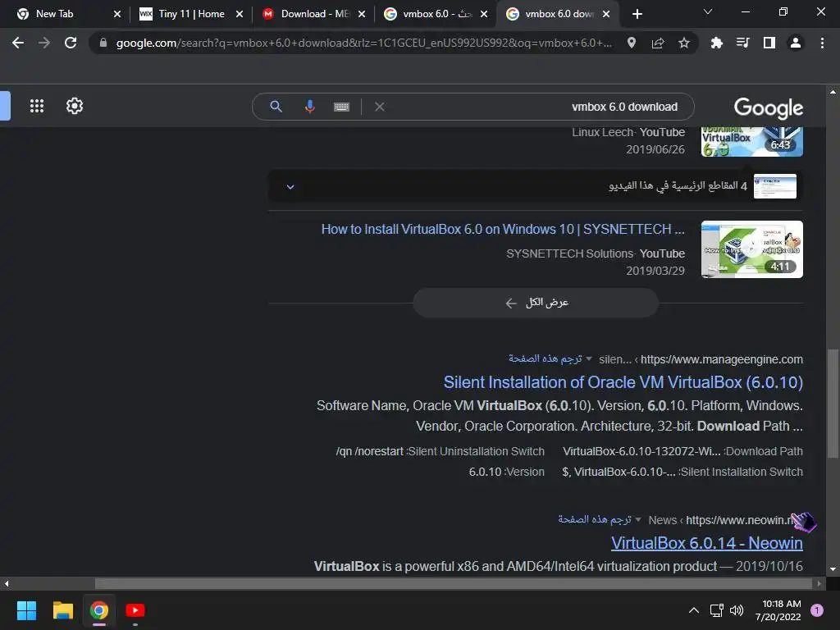Bookmark this page with the star icon

[x=684, y=43]
